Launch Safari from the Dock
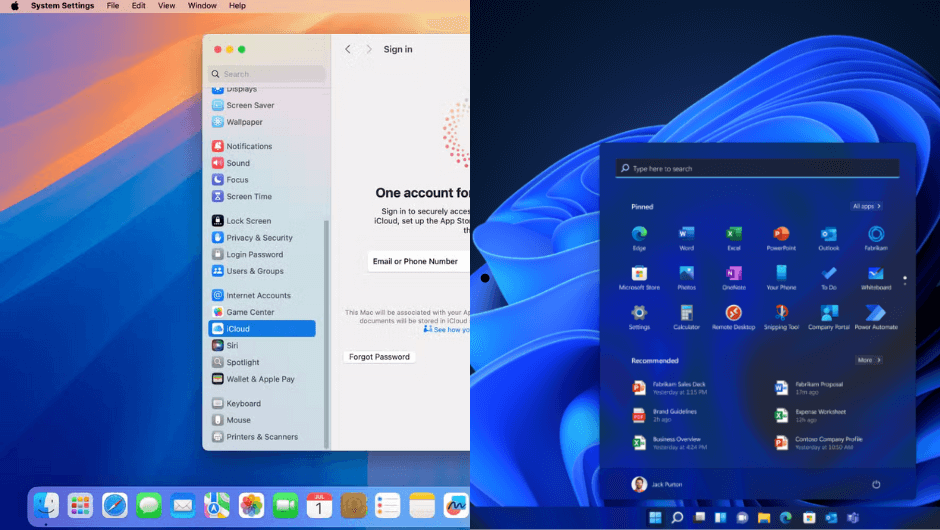 pos(115,506)
